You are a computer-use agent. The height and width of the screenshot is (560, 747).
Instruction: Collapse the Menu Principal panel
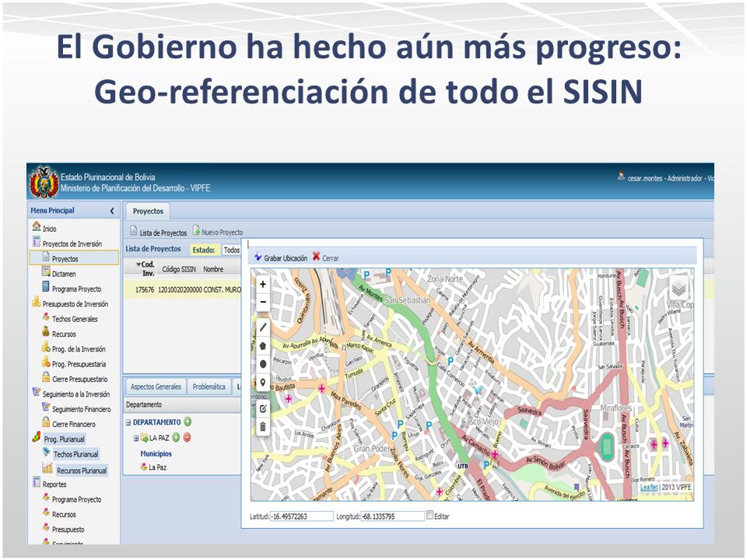pyautogui.click(x=112, y=211)
